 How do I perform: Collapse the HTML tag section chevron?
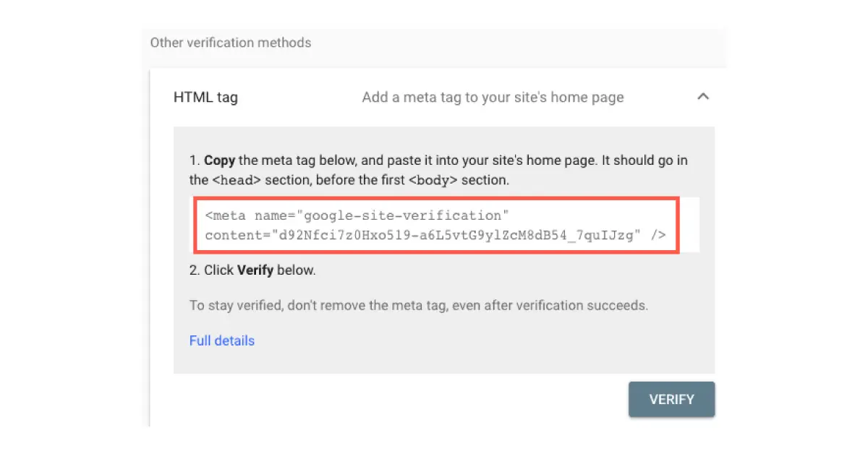point(702,97)
